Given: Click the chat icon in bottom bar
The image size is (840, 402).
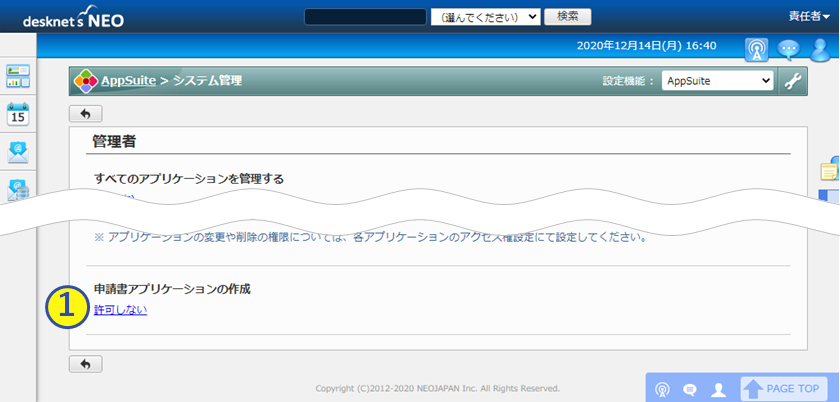Looking at the screenshot, I should [x=689, y=389].
